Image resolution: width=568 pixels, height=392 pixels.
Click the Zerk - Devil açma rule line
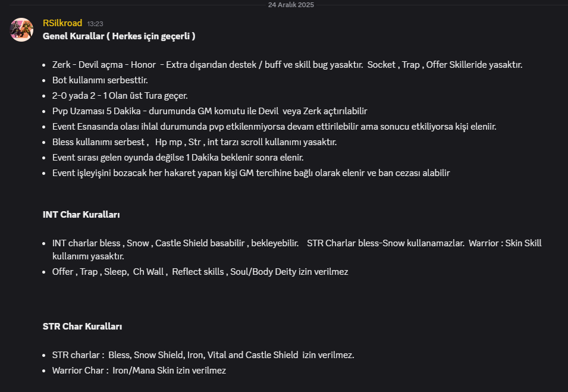(287, 65)
